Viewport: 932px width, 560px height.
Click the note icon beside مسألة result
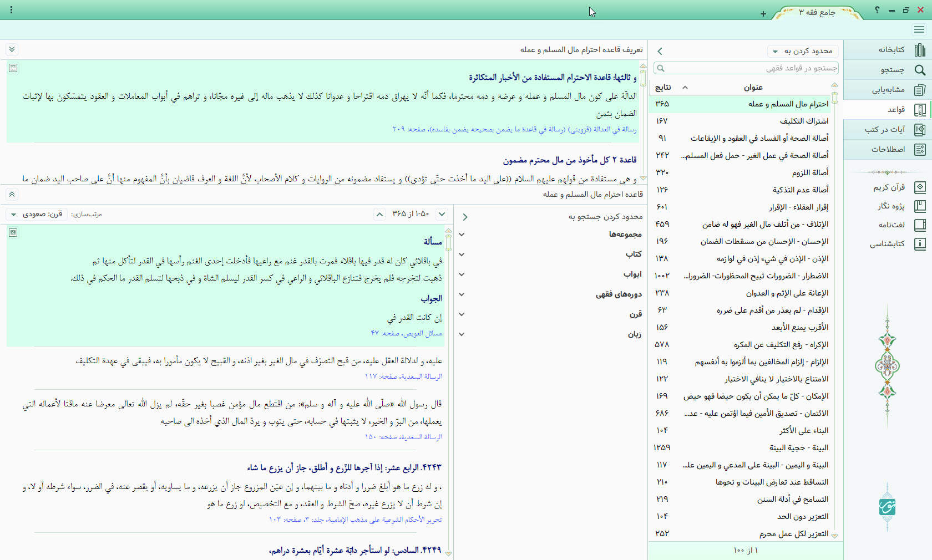coord(13,232)
